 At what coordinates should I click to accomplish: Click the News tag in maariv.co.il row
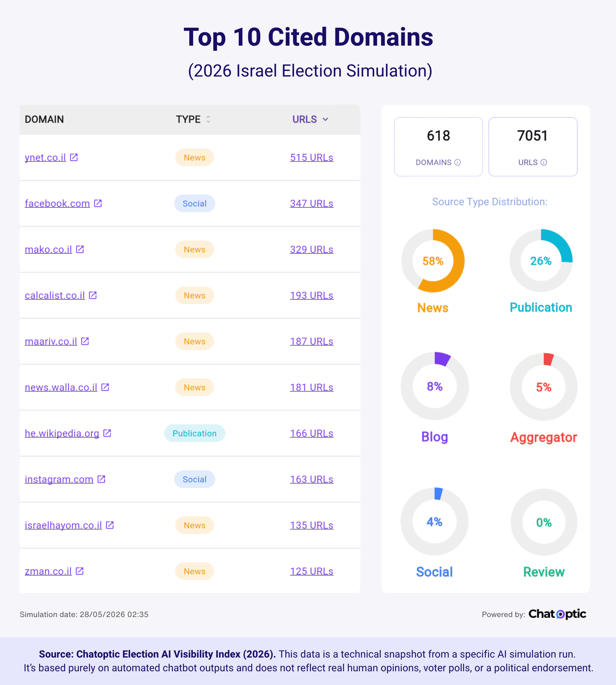point(194,341)
